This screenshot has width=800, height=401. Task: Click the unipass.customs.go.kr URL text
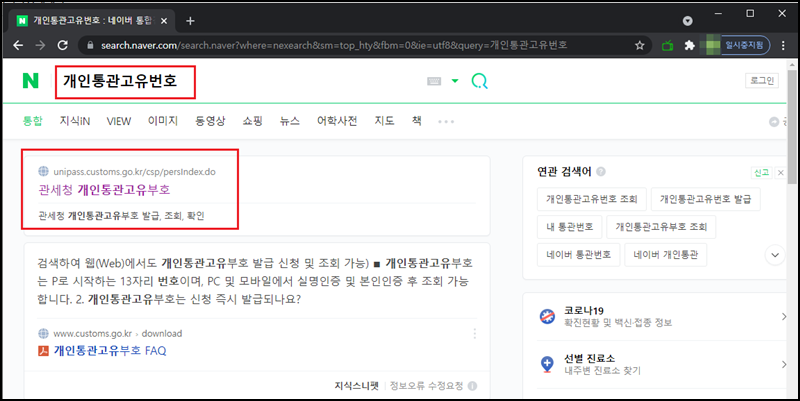pos(134,172)
